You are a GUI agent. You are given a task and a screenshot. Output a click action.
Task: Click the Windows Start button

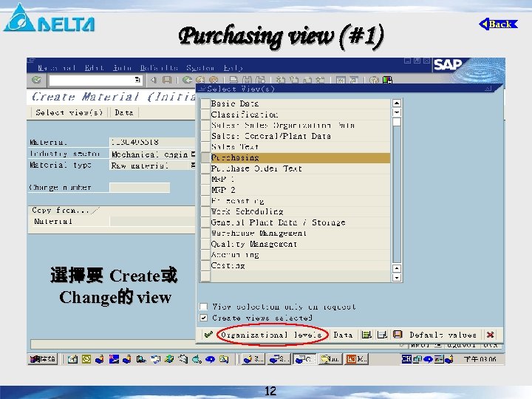point(42,359)
